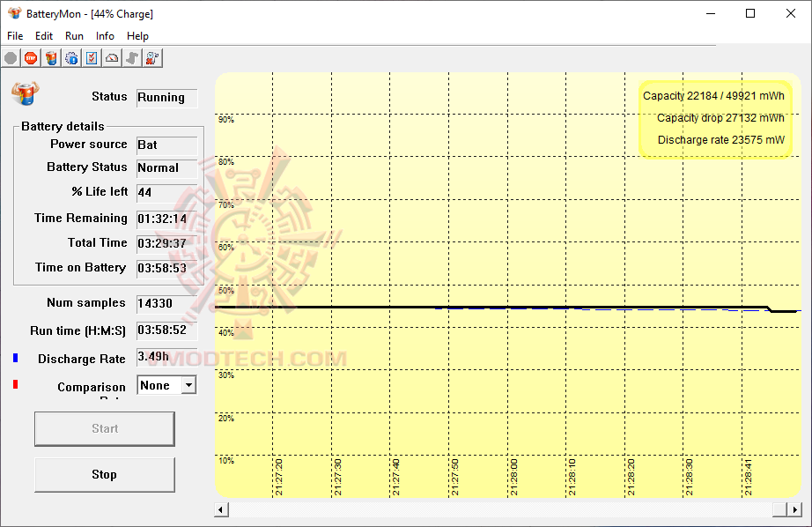Click the disabled Start button
Image resolution: width=812 pixels, height=527 pixels.
coord(105,429)
